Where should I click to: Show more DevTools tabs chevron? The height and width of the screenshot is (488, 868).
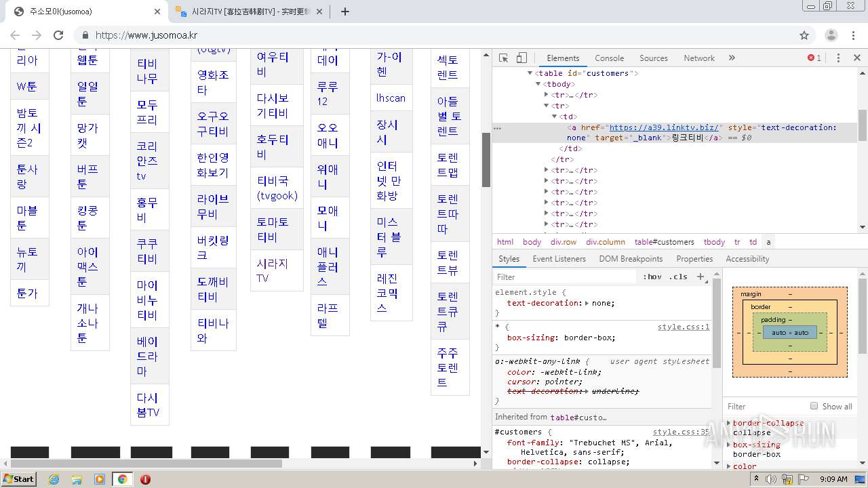(x=732, y=58)
